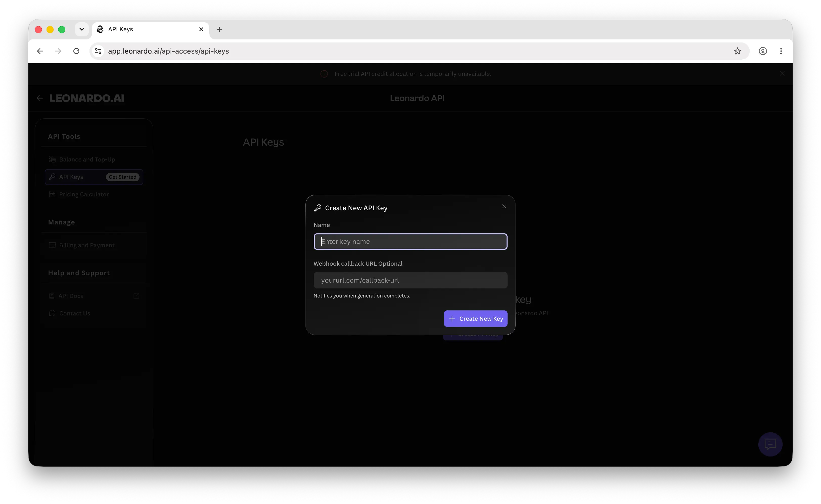Click the Billing and Payment card icon
The height and width of the screenshot is (504, 821).
pyautogui.click(x=52, y=245)
